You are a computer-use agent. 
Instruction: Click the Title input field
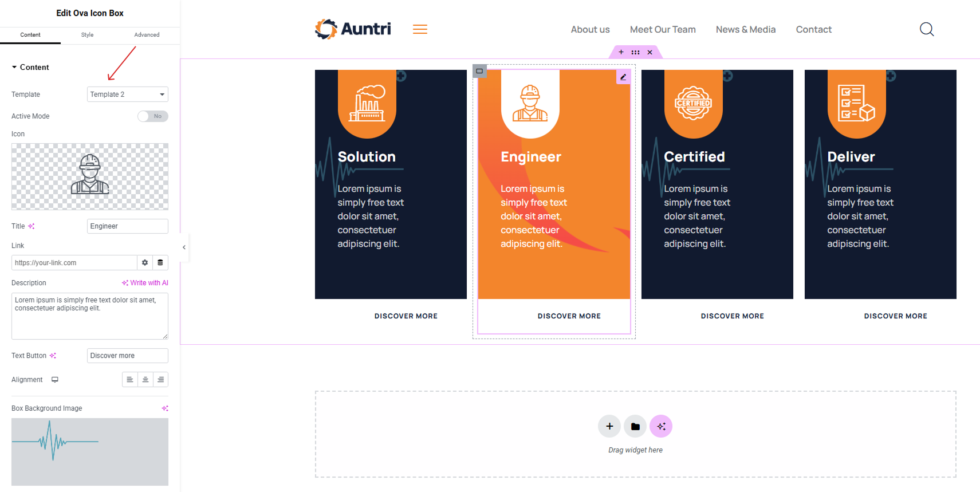(127, 226)
